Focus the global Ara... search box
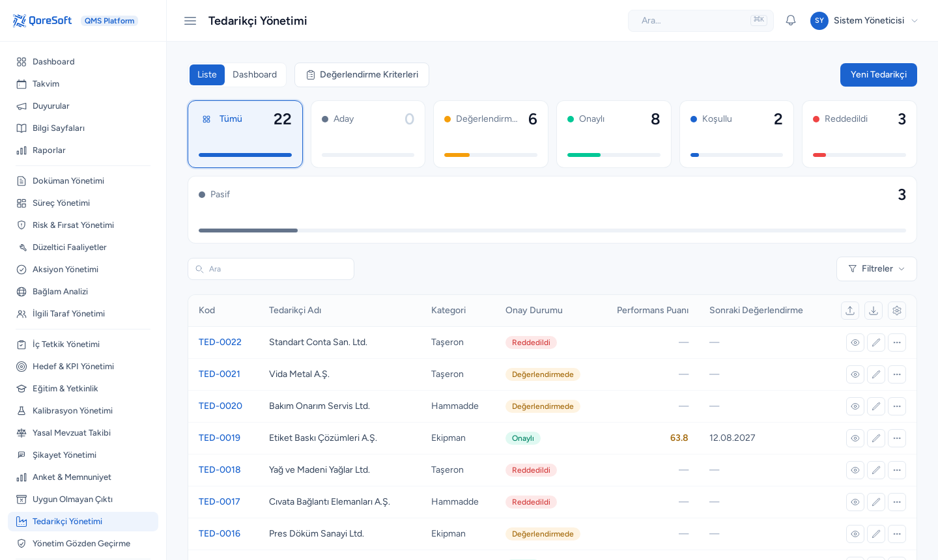 click(701, 21)
